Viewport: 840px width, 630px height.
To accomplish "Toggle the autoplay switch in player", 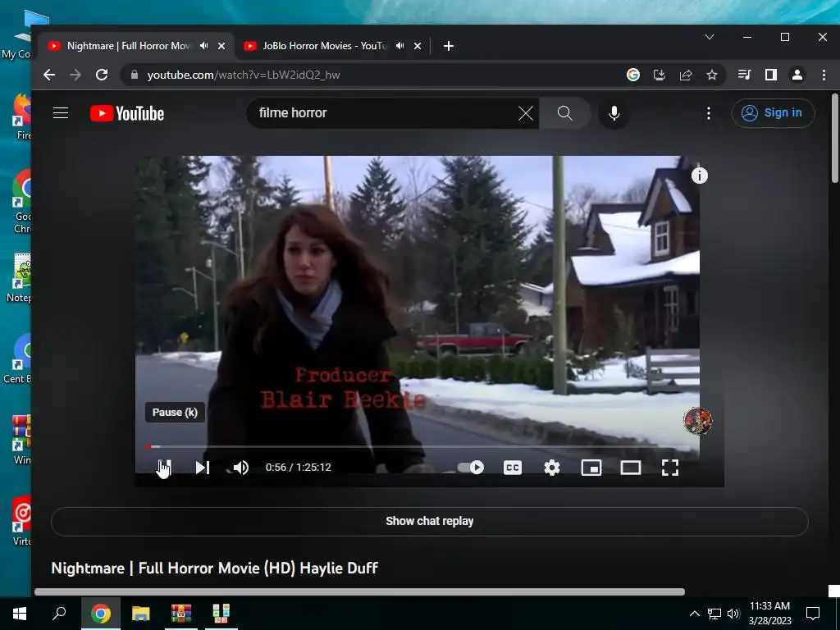I will (x=471, y=468).
